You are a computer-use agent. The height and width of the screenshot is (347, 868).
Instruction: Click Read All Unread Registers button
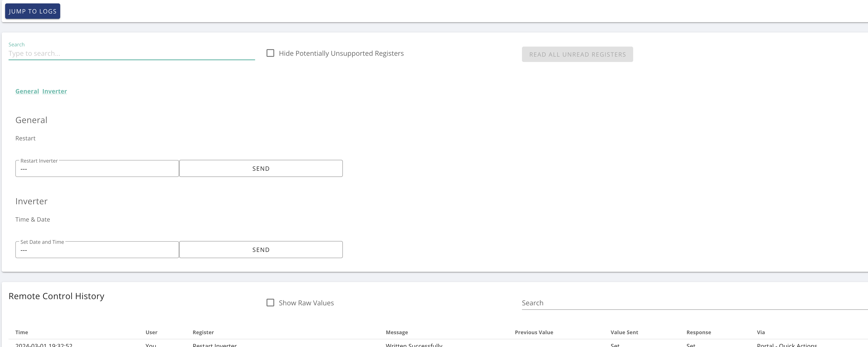pos(577,54)
